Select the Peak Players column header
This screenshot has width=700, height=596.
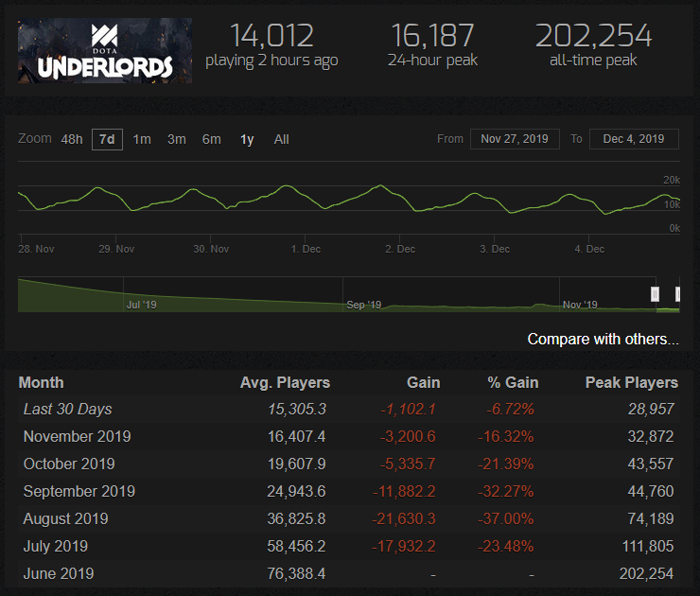coord(632,382)
